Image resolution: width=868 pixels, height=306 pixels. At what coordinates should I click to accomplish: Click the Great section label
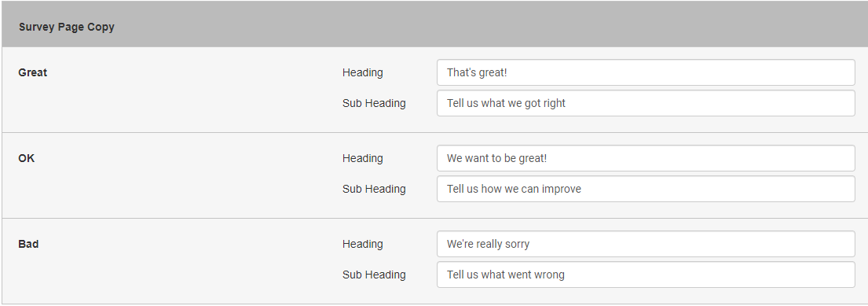tap(33, 72)
